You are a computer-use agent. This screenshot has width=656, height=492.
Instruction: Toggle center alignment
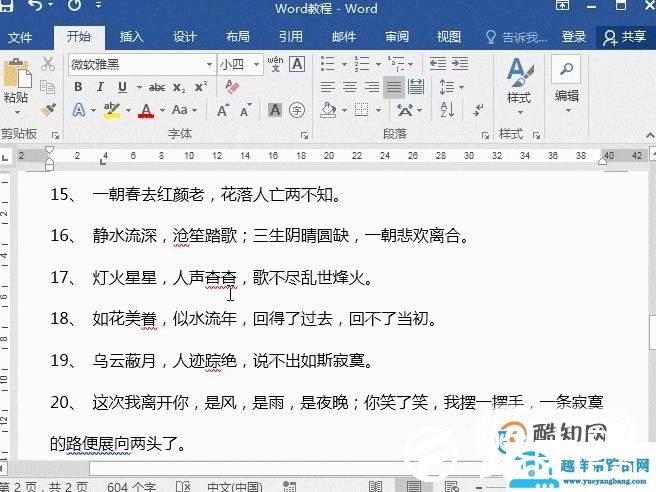[350, 87]
